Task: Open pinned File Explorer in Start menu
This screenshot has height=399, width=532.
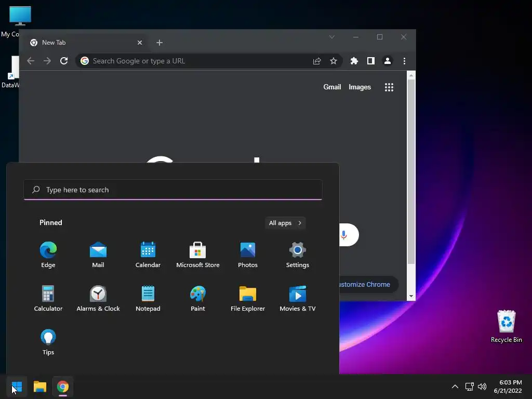Action: click(248, 299)
